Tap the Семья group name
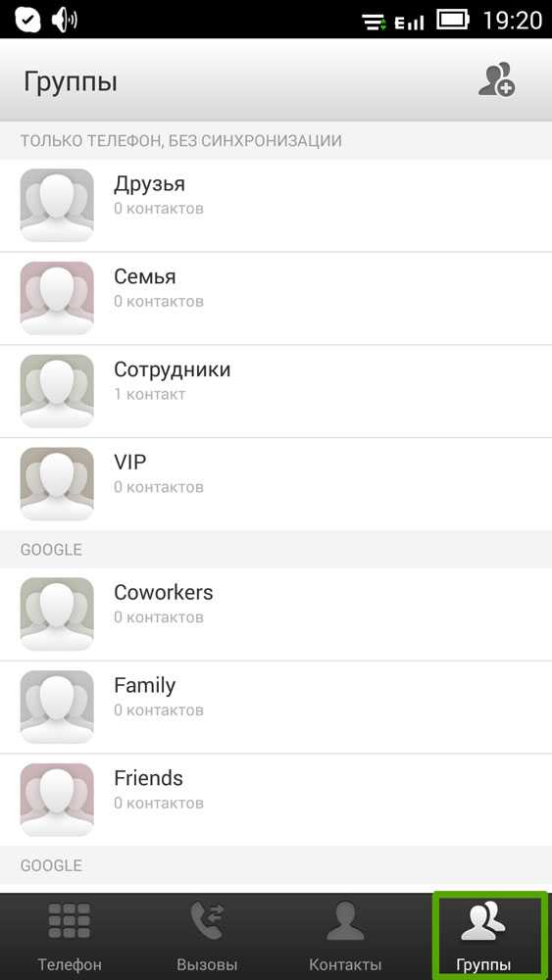 point(144,277)
